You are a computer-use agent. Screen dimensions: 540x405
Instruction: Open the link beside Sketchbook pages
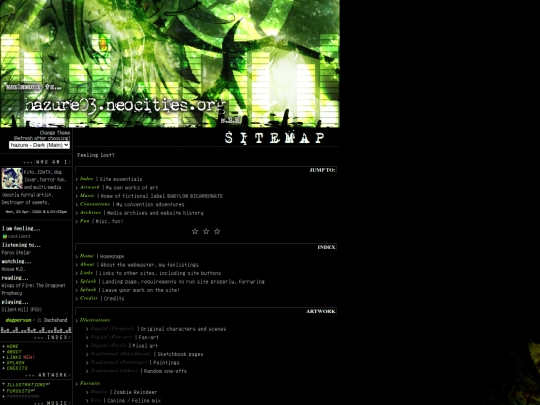point(121,354)
